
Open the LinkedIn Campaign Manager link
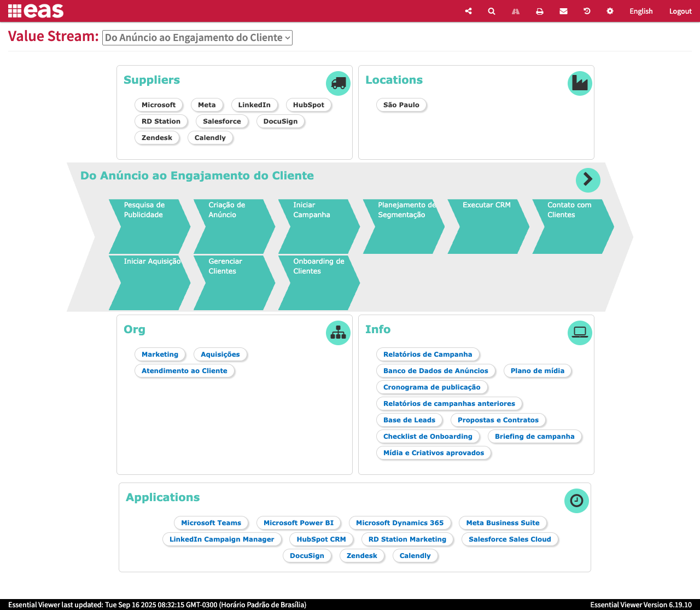pyautogui.click(x=222, y=539)
